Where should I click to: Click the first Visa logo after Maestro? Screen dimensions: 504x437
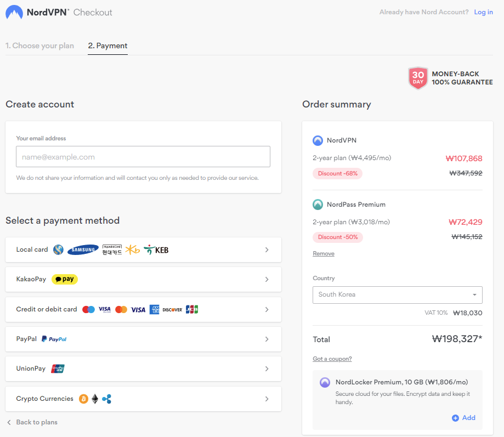coord(104,309)
